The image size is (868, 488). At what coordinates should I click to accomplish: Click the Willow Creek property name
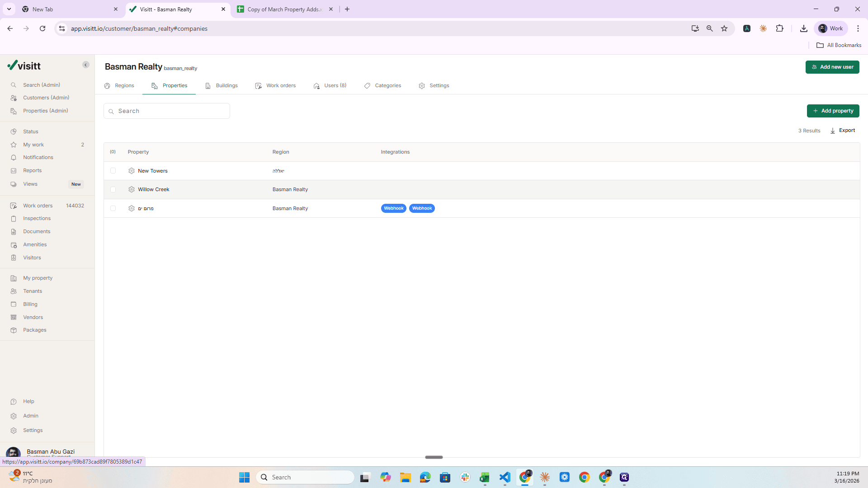click(154, 189)
